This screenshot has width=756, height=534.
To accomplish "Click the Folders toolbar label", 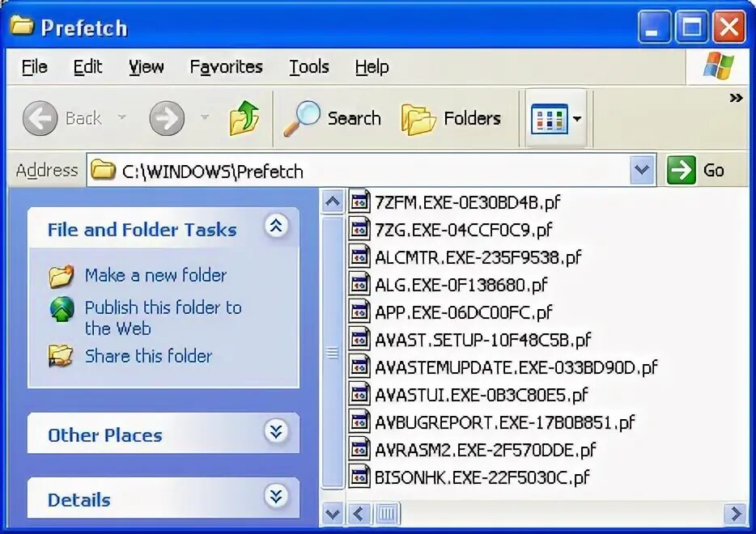I will [472, 119].
